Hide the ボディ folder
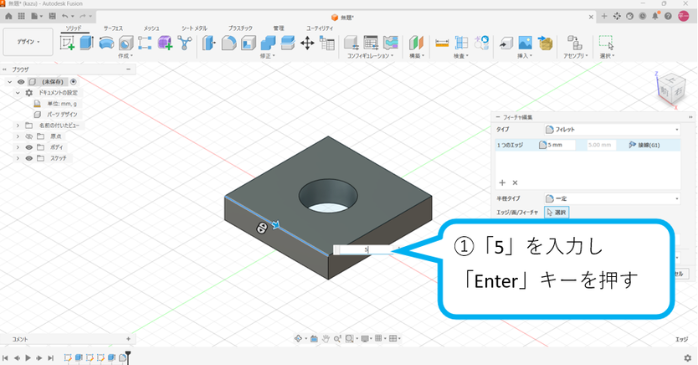Image resolution: width=698 pixels, height=365 pixels. coord(29,147)
